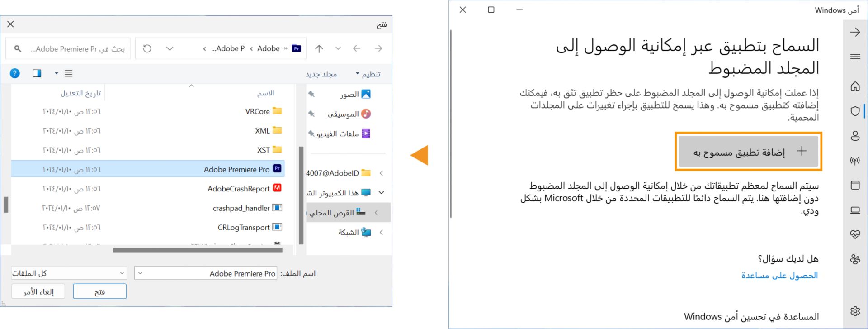868x329 pixels.
Task: Minimize the Windows Security window
Action: (x=519, y=10)
